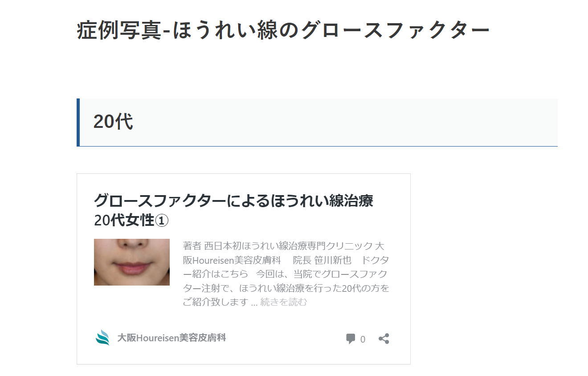The image size is (588, 376).
Task: Click page title 症例写真-ほうれい線のグロースファクター
Action: pyautogui.click(x=283, y=31)
